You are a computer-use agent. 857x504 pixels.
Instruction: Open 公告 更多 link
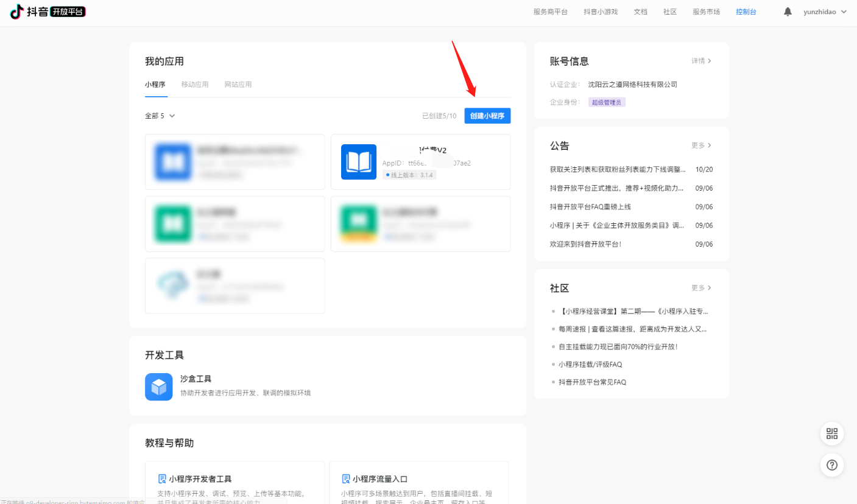(701, 145)
